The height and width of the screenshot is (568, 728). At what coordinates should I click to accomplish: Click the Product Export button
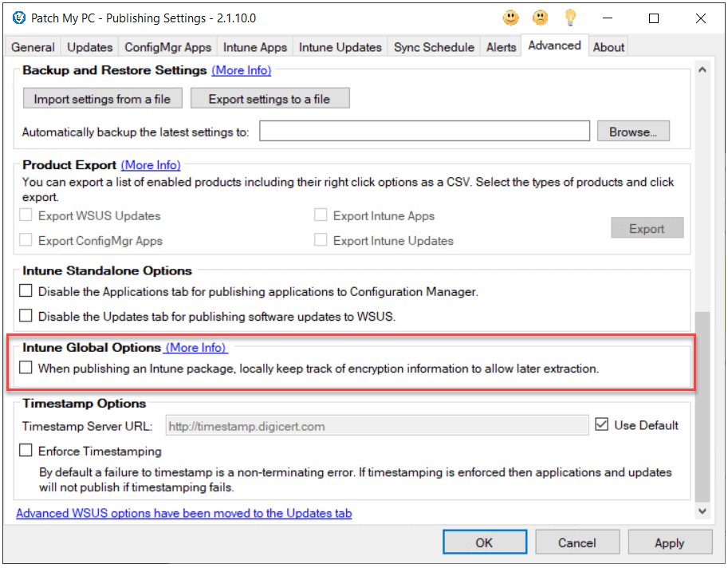point(647,228)
